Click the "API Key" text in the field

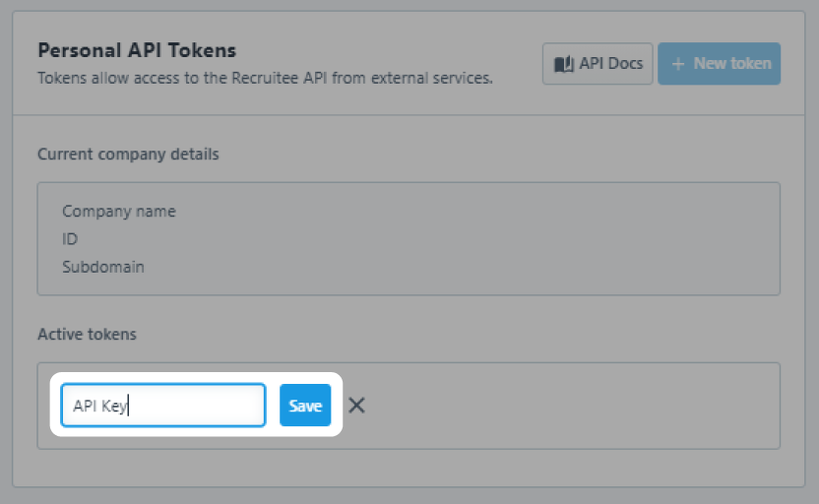[99, 406]
